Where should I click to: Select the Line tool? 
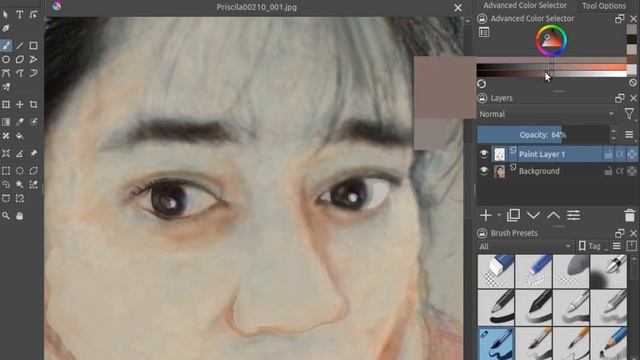point(20,46)
